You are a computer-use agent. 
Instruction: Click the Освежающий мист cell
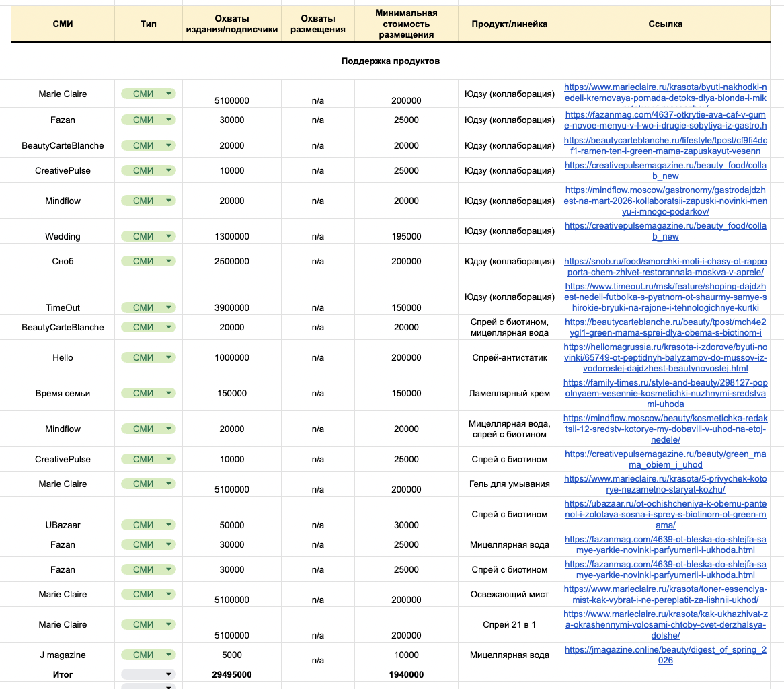pyautogui.click(x=510, y=594)
